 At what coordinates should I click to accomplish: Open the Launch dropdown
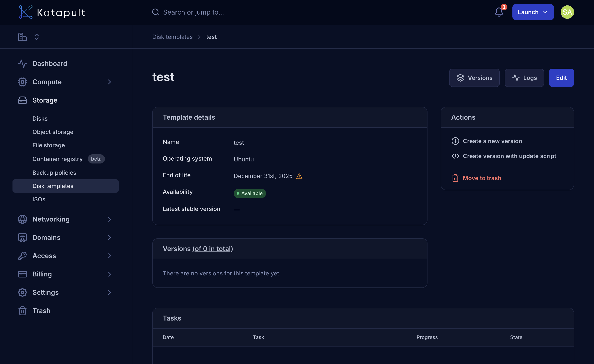[533, 12]
